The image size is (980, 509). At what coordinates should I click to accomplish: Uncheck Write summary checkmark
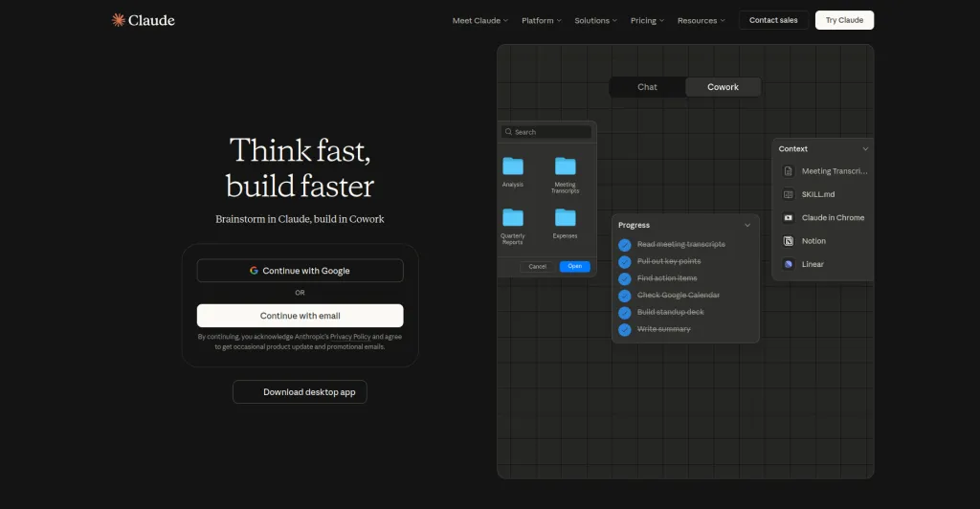click(x=624, y=329)
